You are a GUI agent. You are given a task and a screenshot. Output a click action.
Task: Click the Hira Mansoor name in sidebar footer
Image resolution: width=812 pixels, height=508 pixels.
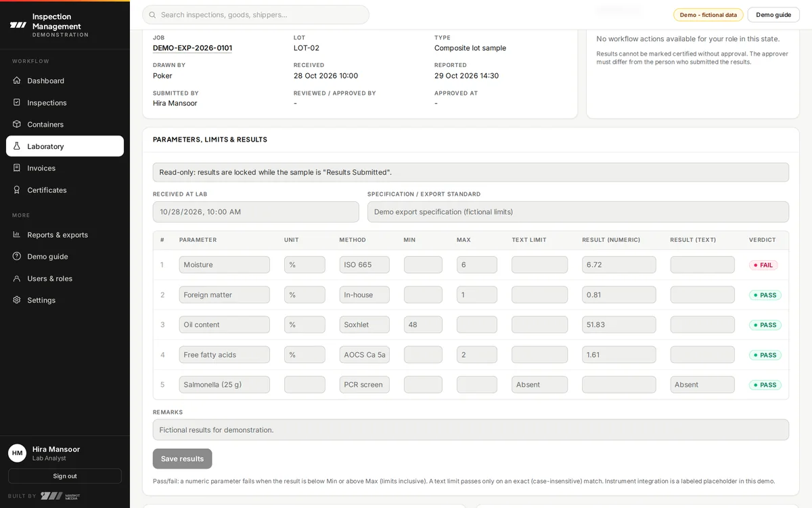(x=56, y=449)
